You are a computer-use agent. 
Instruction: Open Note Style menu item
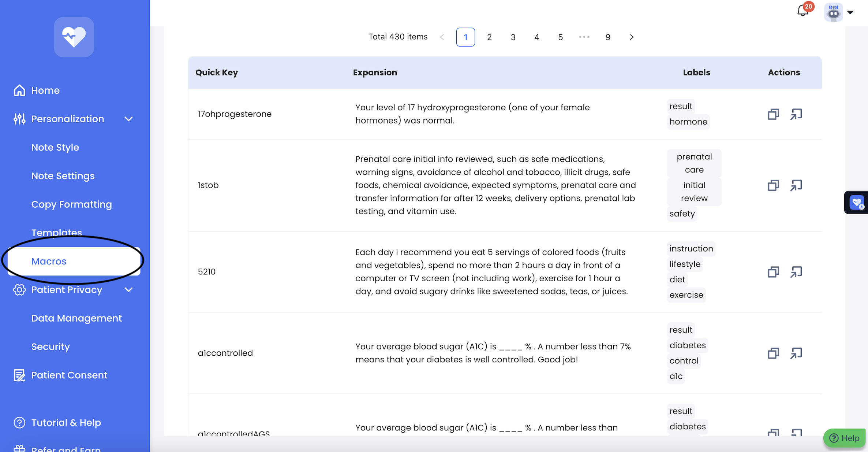point(55,147)
